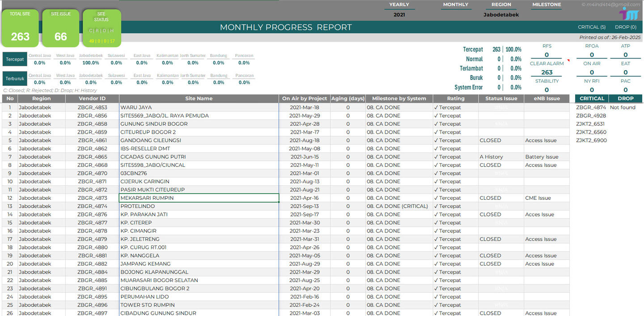Click the Not found entry under DROP
Viewport: 644px width, 316px height.
(623, 107)
